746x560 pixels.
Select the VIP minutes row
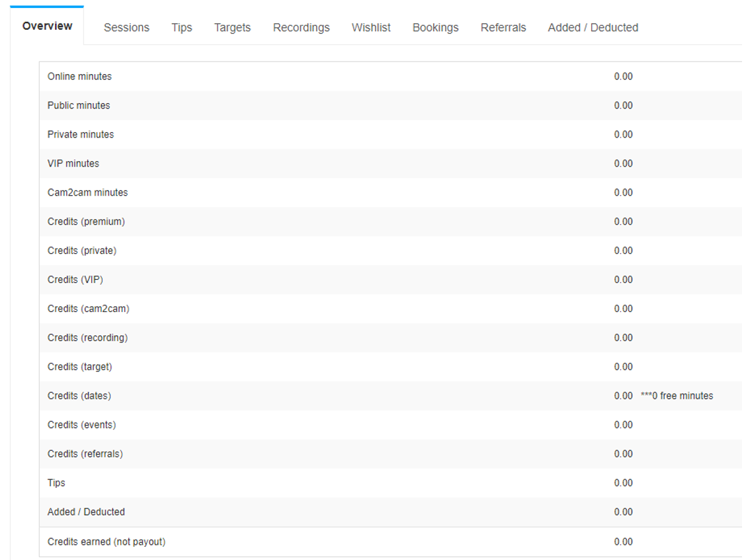tap(390, 164)
